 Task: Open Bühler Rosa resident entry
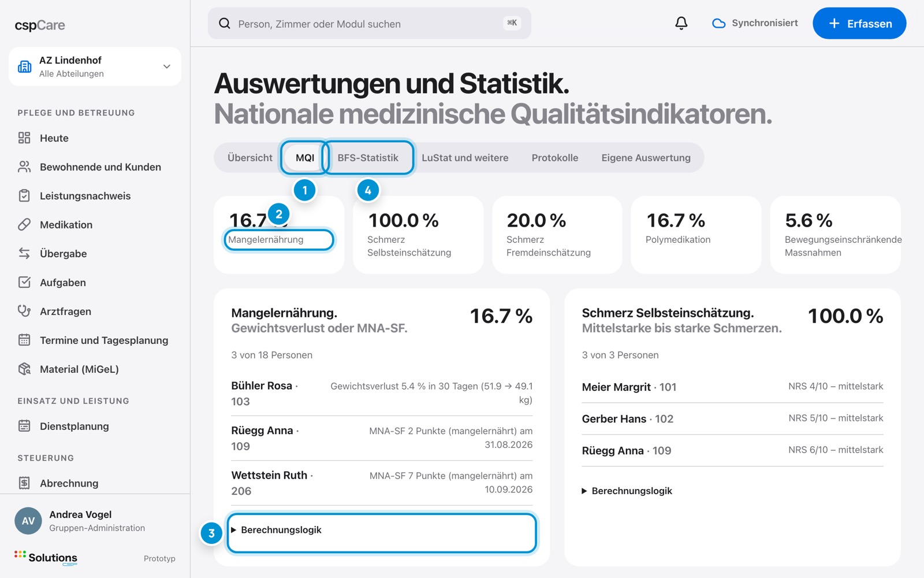pos(382,393)
